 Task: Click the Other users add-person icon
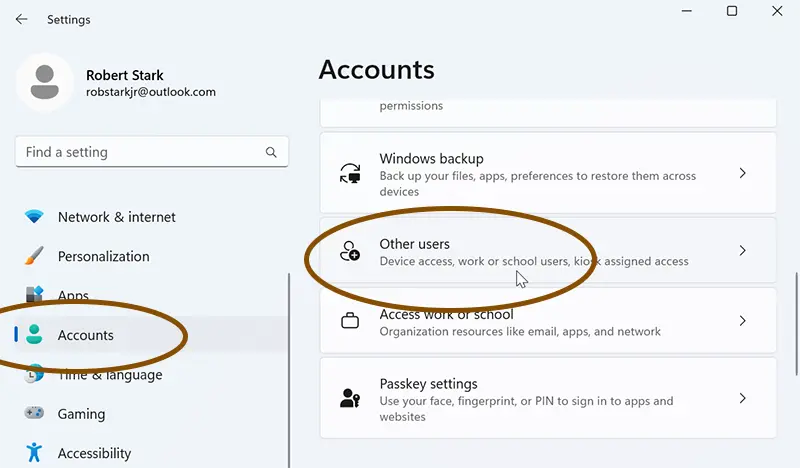(x=350, y=251)
